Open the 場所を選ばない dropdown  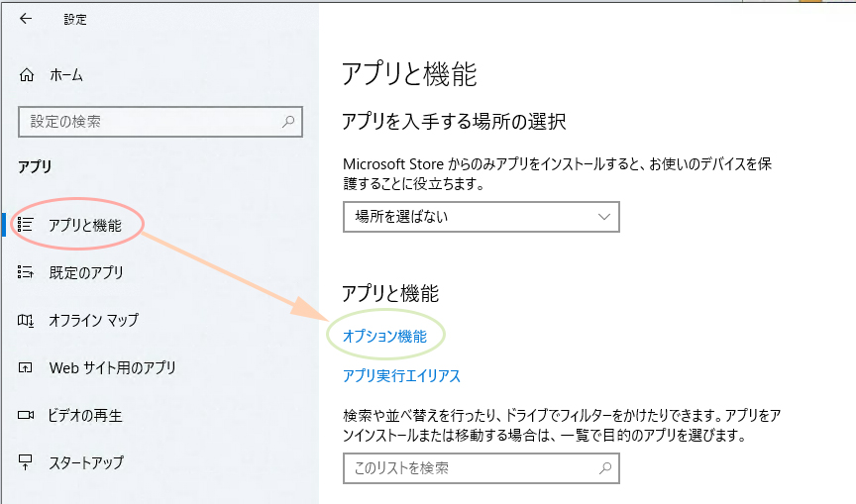(481, 217)
